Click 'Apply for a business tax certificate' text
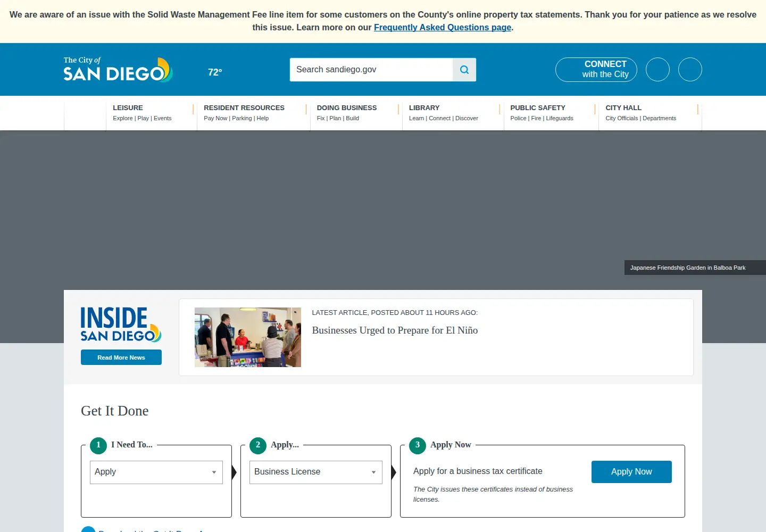The width and height of the screenshot is (766, 532). click(478, 471)
